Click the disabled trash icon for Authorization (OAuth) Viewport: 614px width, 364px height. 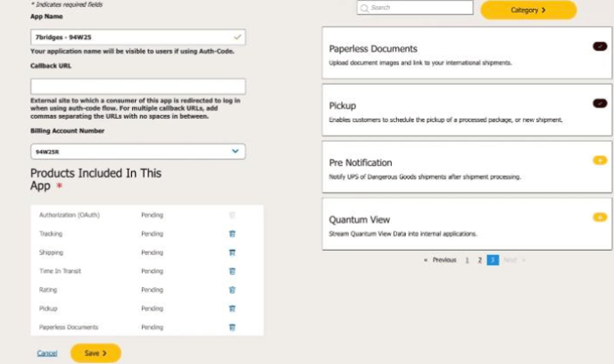pos(232,215)
